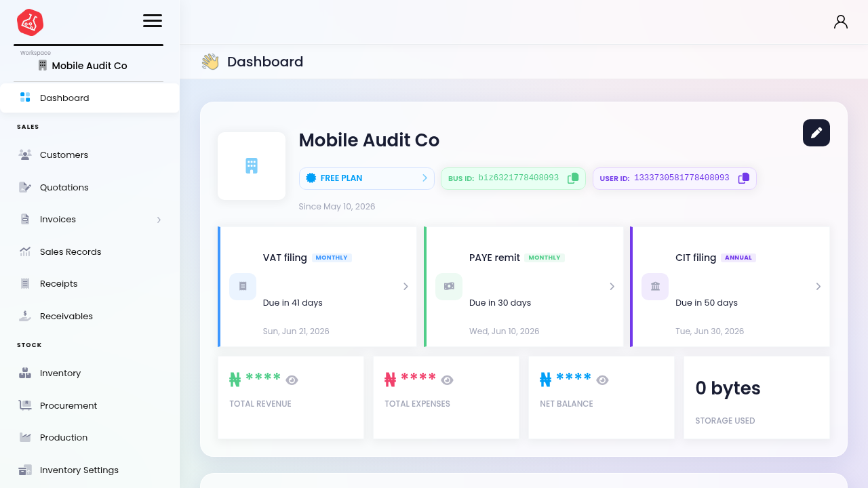Click the VAT filing title
868x488 pixels.
click(285, 258)
